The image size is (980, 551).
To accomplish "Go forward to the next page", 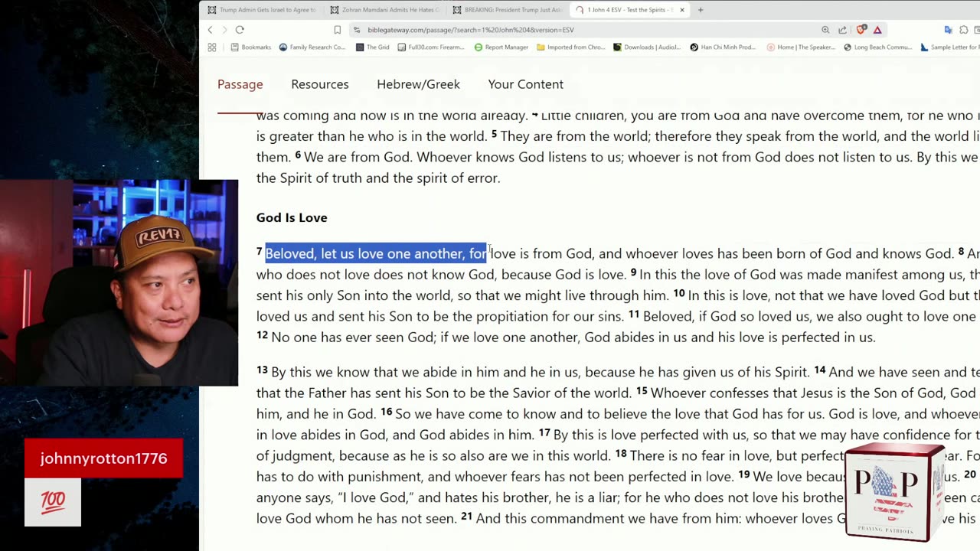I will pos(224,30).
